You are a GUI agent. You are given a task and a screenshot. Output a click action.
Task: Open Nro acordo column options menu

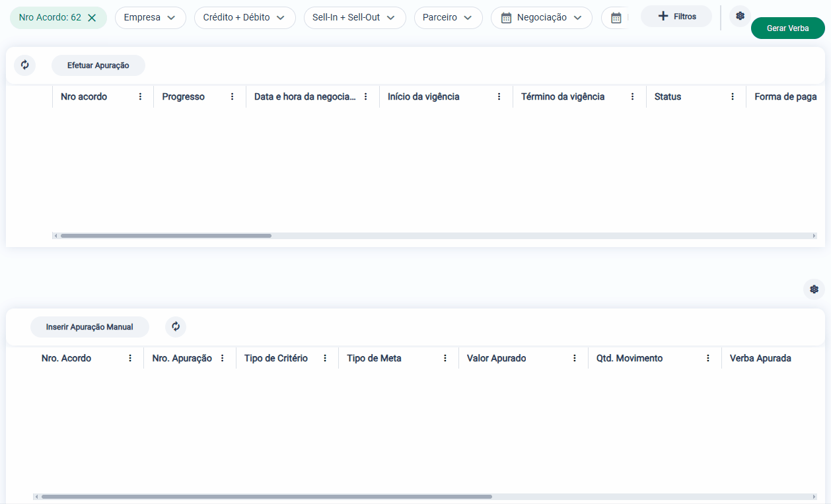coord(140,96)
